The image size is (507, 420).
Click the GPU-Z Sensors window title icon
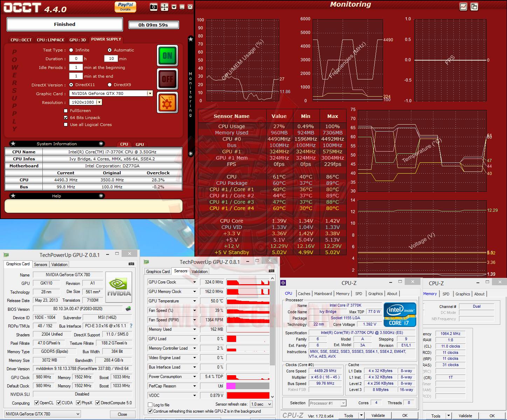[x=146, y=262]
